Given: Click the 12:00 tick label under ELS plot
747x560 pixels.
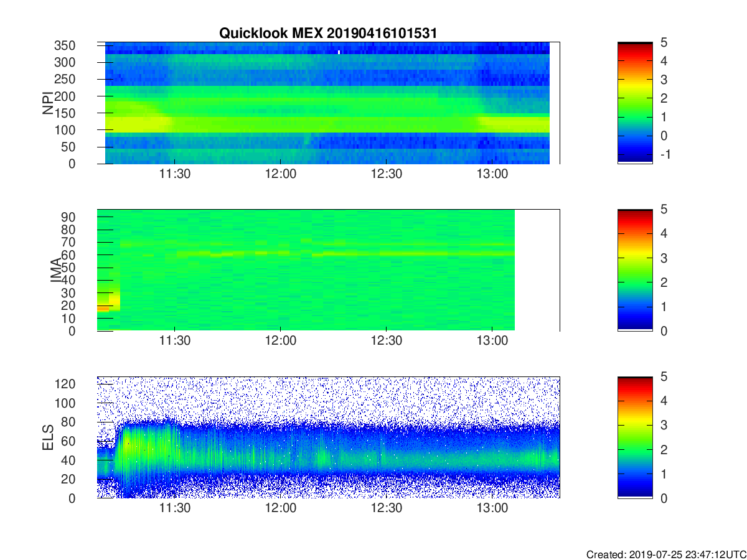Looking at the screenshot, I should pos(281,509).
